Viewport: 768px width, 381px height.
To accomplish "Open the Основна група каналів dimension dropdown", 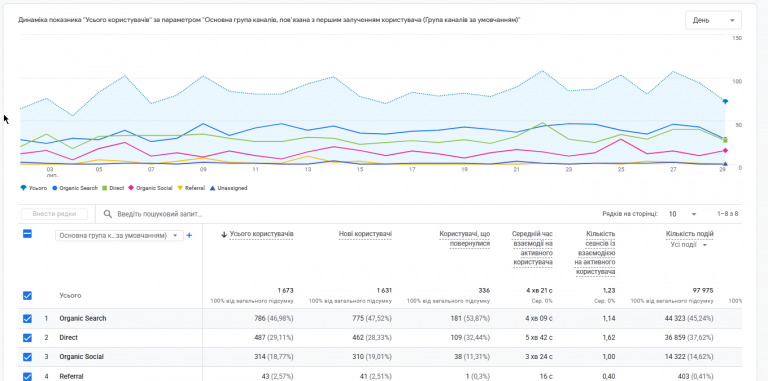I will pyautogui.click(x=120, y=236).
